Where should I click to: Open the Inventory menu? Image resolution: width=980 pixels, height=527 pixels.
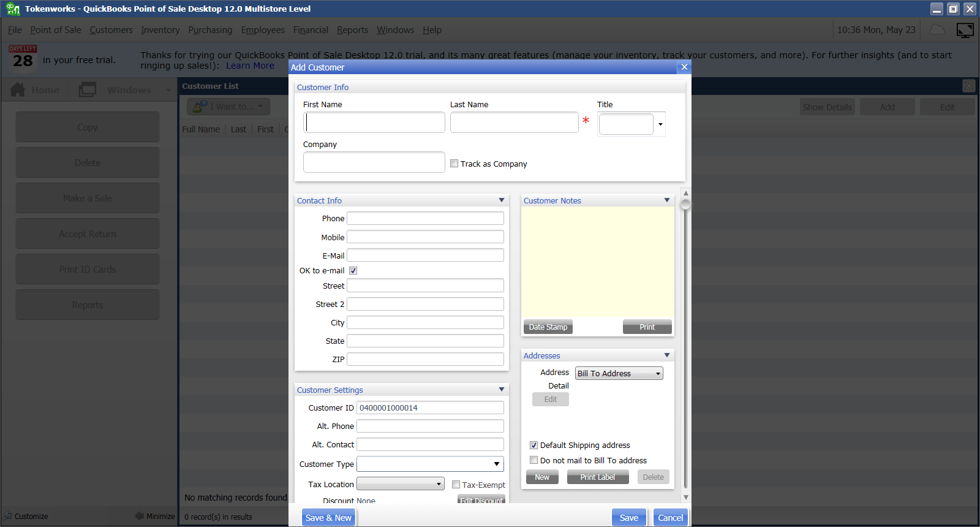[160, 30]
